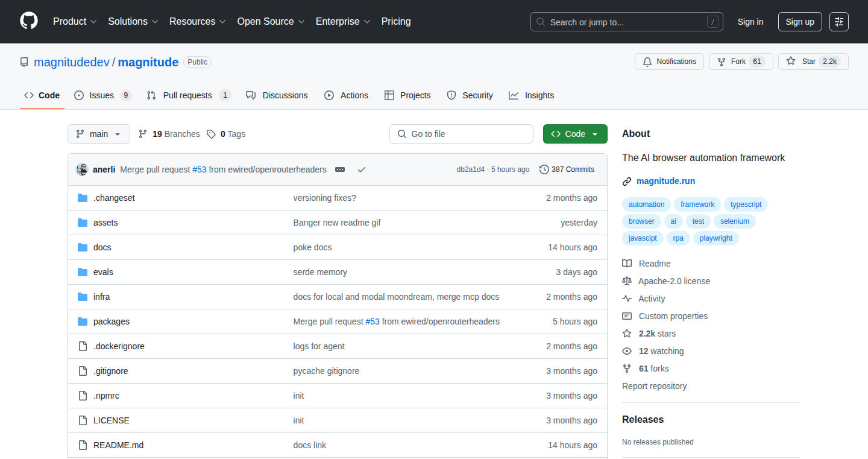Show commit status green checkmark details
The width and height of the screenshot is (868, 459).
pyautogui.click(x=362, y=169)
